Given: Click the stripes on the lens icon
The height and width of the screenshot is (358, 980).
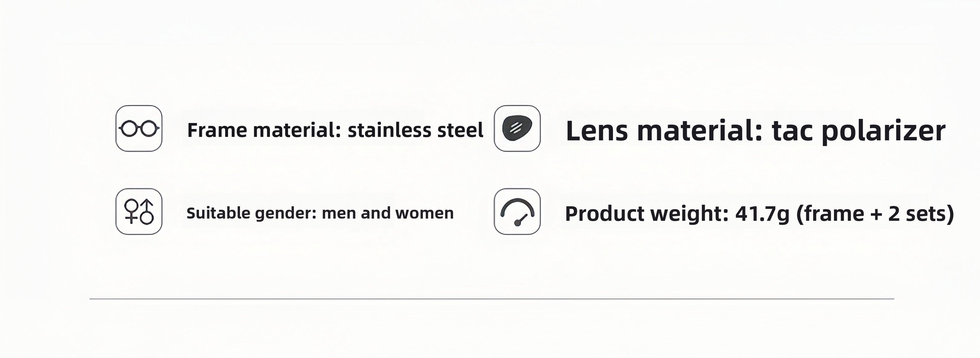Looking at the screenshot, I should pos(515,128).
